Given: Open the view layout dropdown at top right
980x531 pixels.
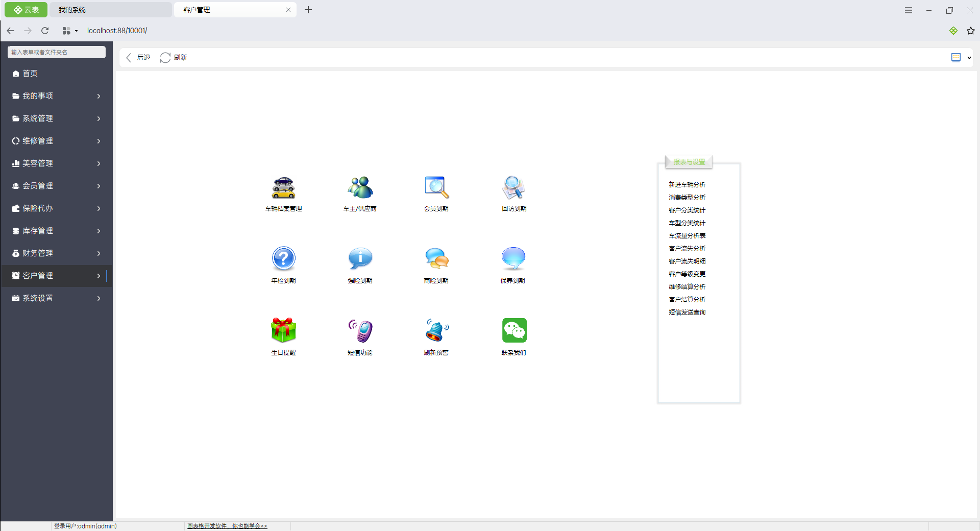Looking at the screenshot, I should tap(961, 58).
